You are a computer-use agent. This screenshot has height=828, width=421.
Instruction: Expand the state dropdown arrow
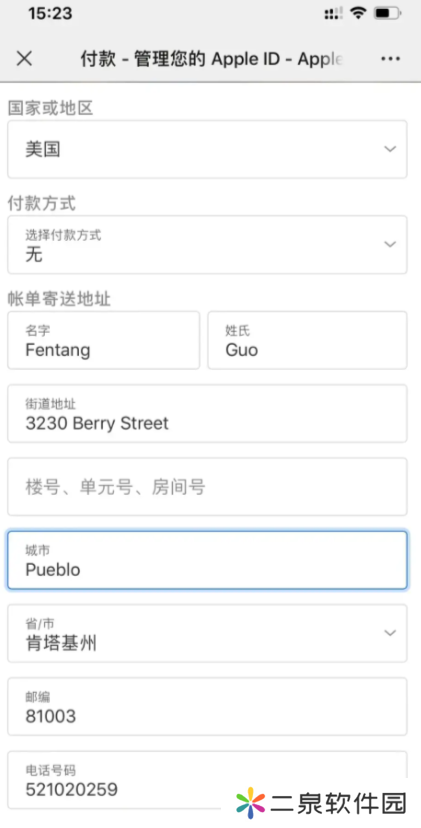(390, 633)
